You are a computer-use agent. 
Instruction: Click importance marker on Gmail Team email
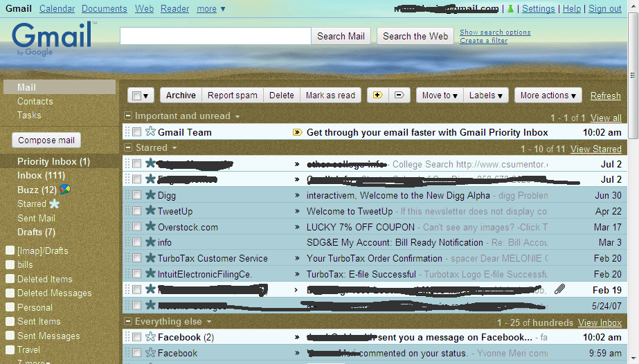click(x=297, y=132)
